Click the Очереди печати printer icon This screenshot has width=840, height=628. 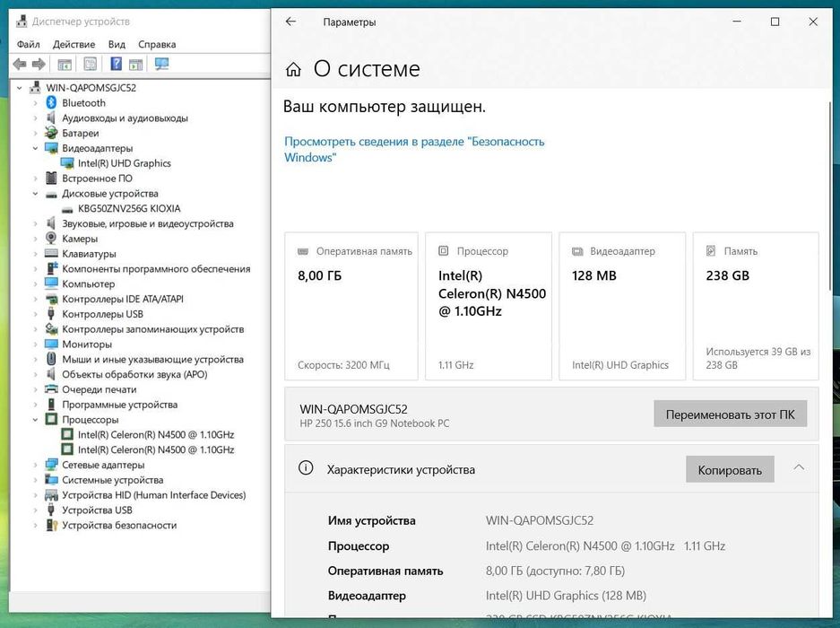(51, 388)
